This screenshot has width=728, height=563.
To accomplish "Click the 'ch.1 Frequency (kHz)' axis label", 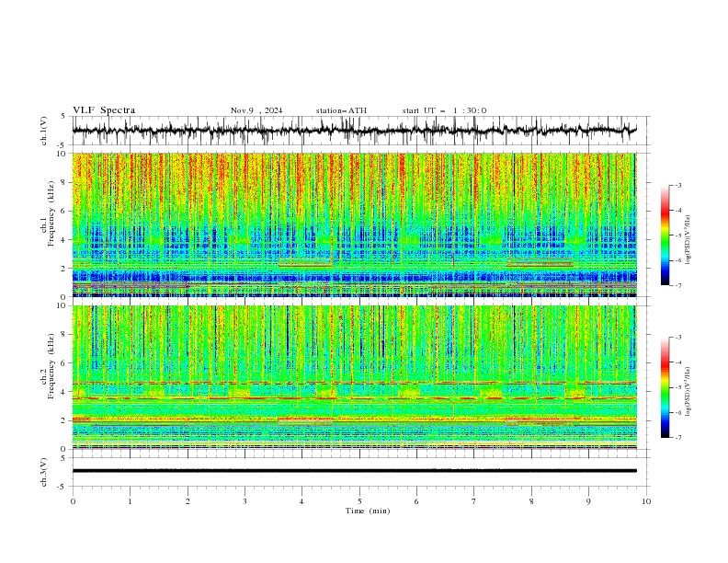I will tap(48, 214).
